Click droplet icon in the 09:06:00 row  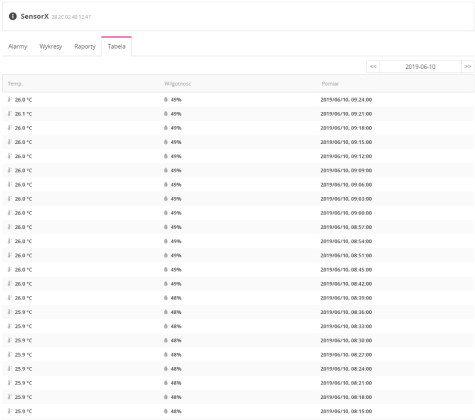[x=166, y=184]
